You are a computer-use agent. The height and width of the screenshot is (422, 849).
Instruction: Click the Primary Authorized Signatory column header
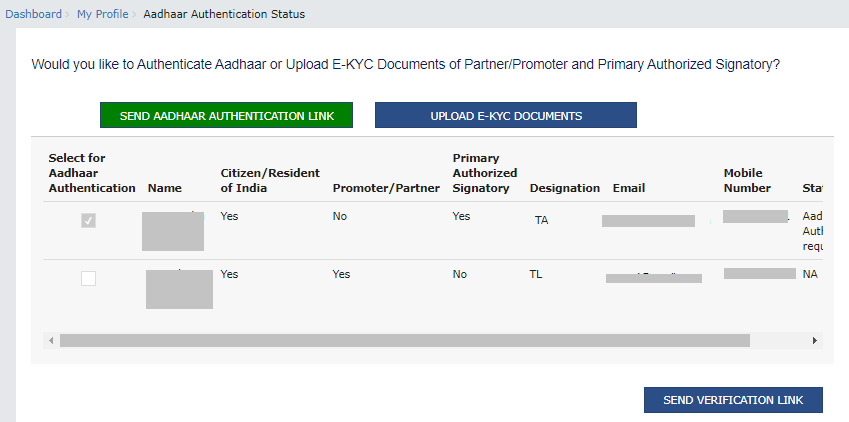pos(485,173)
